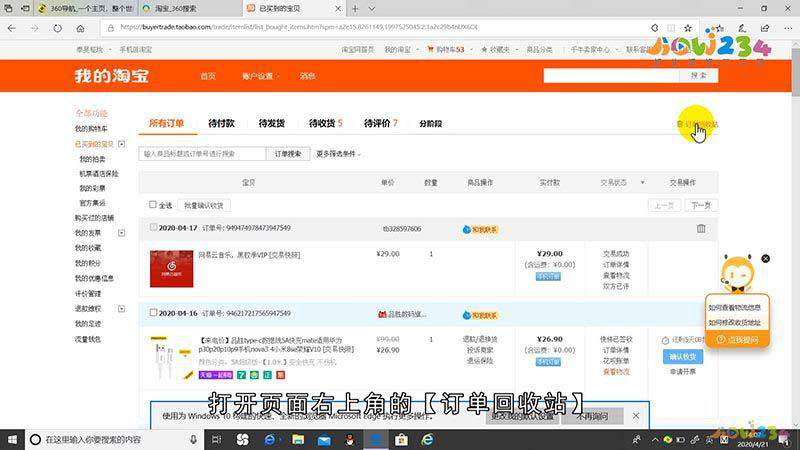
Task: Expand the 退款维权 sidebar section
Action: [121, 309]
